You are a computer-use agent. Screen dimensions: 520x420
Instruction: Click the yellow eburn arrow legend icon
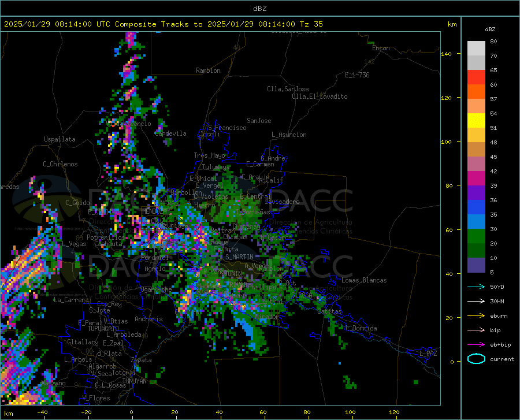pos(476,315)
